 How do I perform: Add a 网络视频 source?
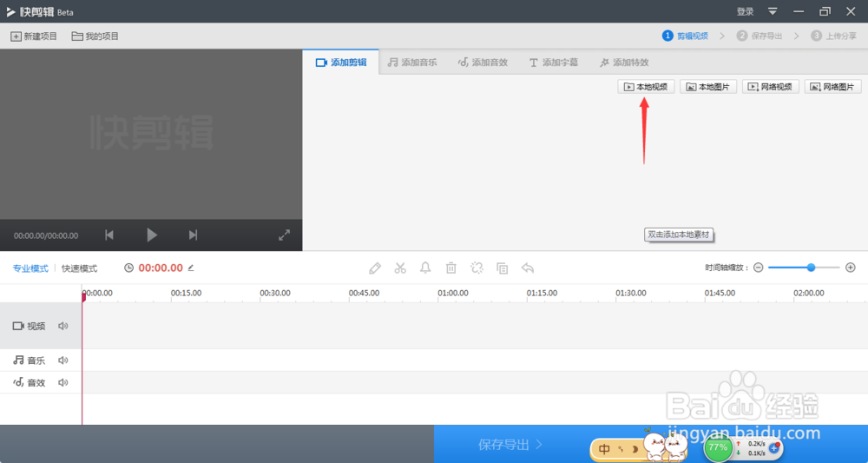(771, 87)
